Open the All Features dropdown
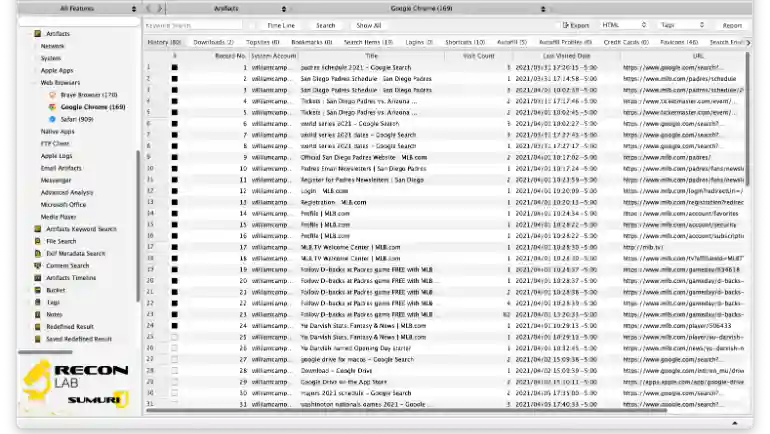Image resolution: width=770 pixels, height=434 pixels. click(79, 8)
